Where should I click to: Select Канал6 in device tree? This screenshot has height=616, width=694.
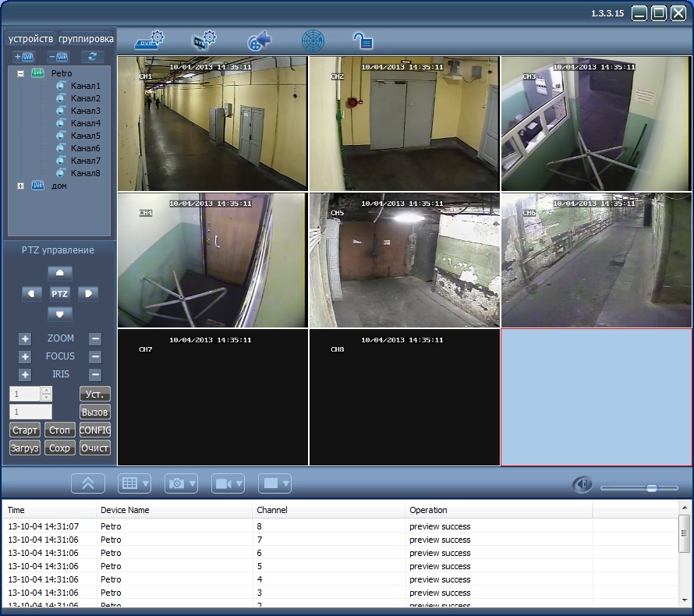[x=86, y=148]
